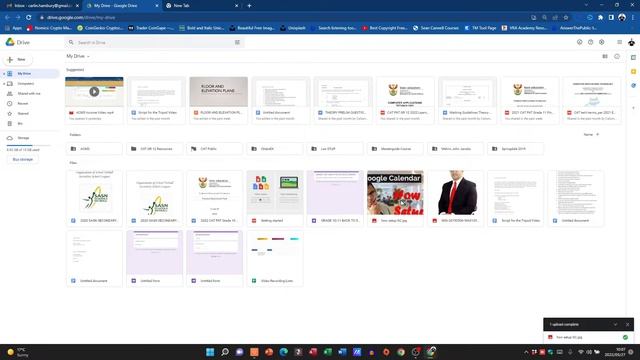
Task: Open the Video Recording Lists spreadsheet
Action: pos(275,258)
